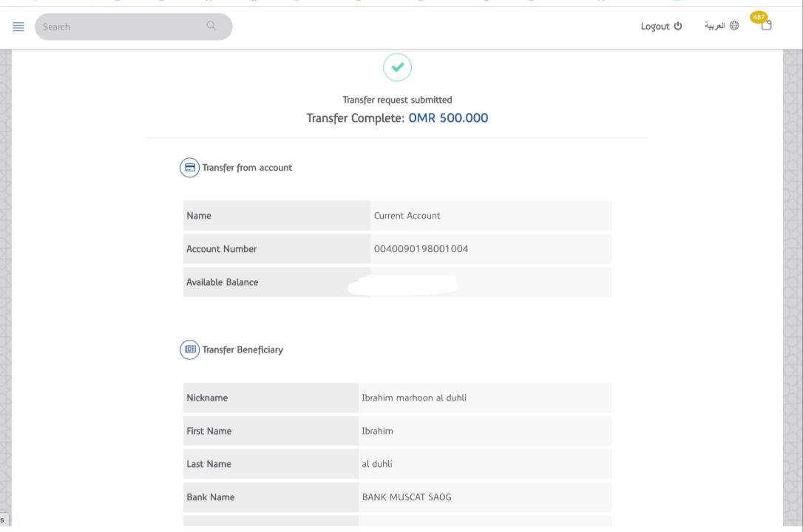This screenshot has width=803, height=532.
Task: Click the power icon beside Logout
Action: point(678,27)
